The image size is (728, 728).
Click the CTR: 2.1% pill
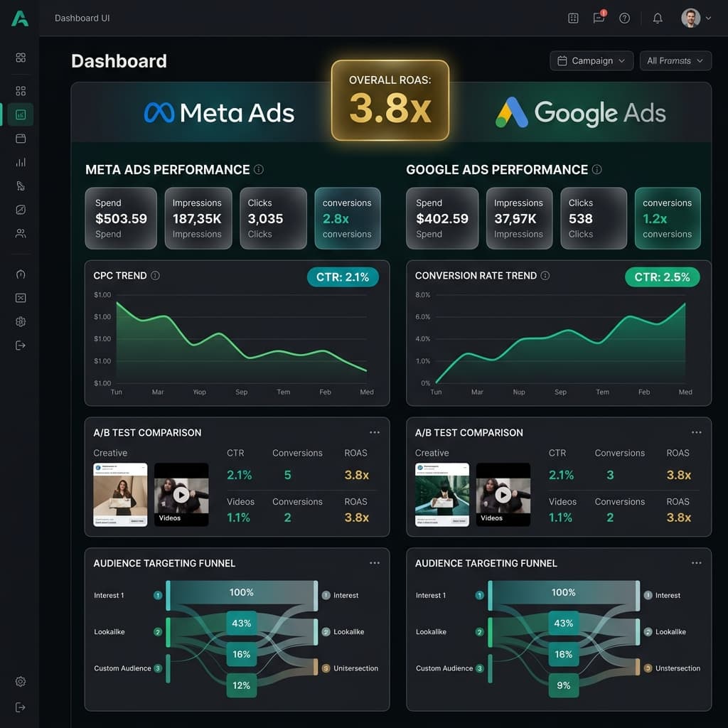(343, 277)
